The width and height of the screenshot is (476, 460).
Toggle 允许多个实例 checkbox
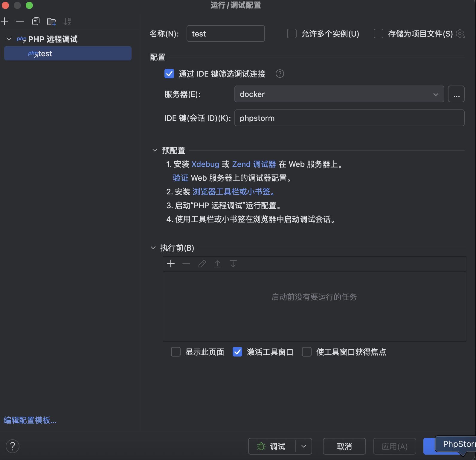pos(292,34)
